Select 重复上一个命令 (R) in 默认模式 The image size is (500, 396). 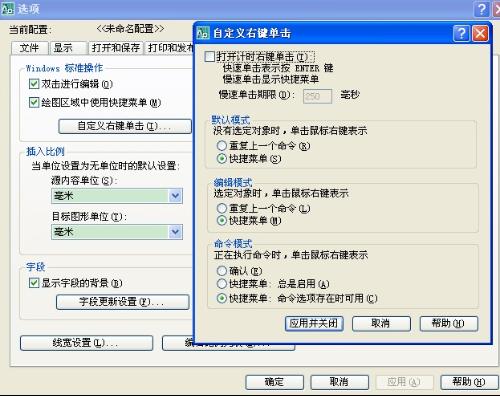point(222,145)
